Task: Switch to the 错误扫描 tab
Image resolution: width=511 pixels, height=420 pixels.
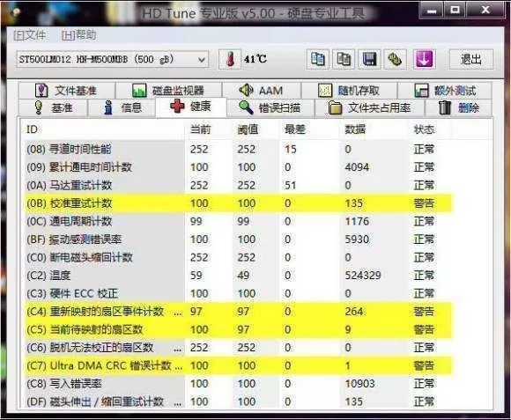Action: tap(270, 107)
